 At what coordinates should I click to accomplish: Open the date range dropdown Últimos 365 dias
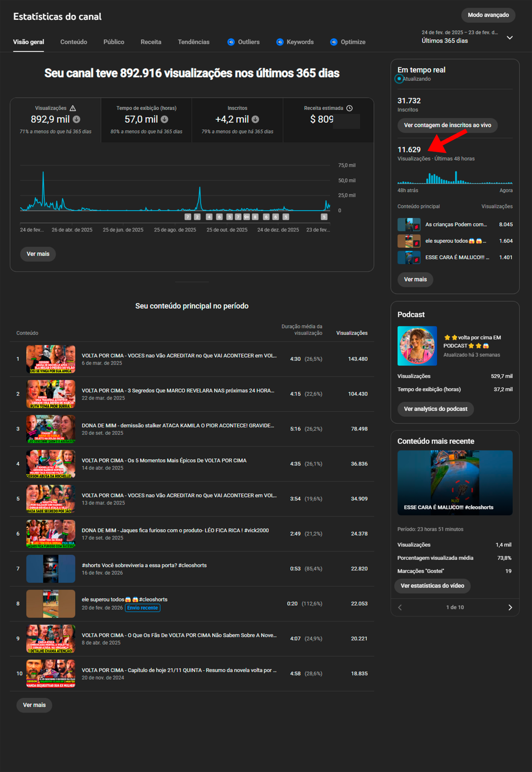click(x=467, y=37)
